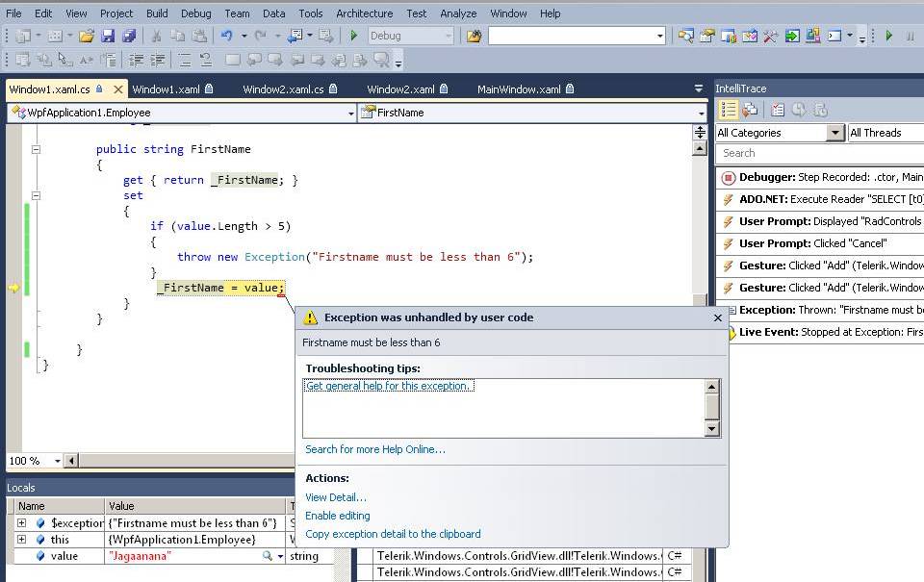
Task: Click the text visualizer magnifier on value row
Action: tap(268, 556)
